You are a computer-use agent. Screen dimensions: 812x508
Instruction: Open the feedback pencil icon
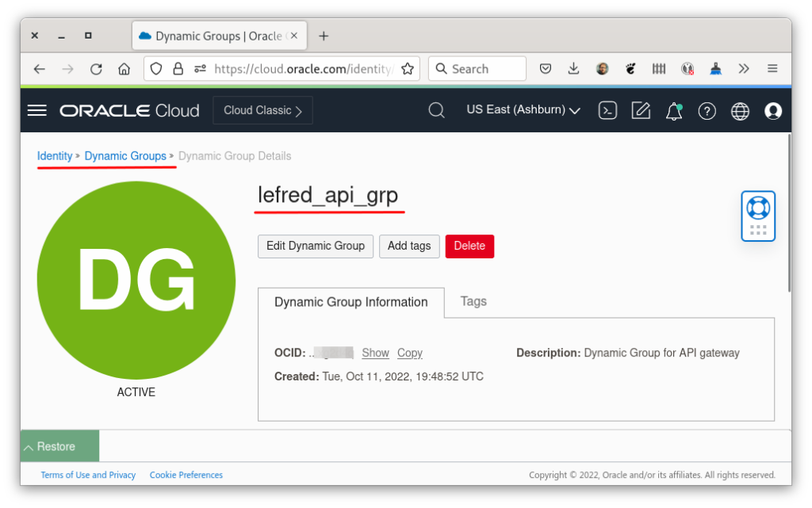pyautogui.click(x=641, y=110)
